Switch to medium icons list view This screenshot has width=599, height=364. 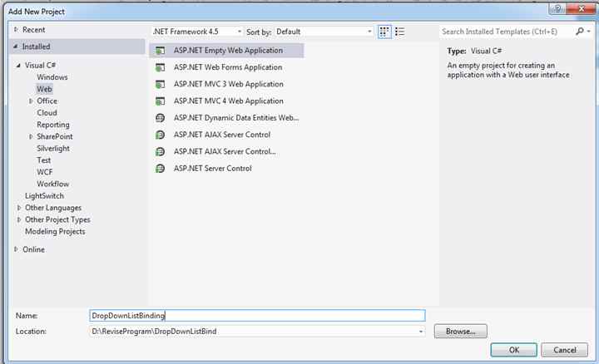[x=399, y=32]
